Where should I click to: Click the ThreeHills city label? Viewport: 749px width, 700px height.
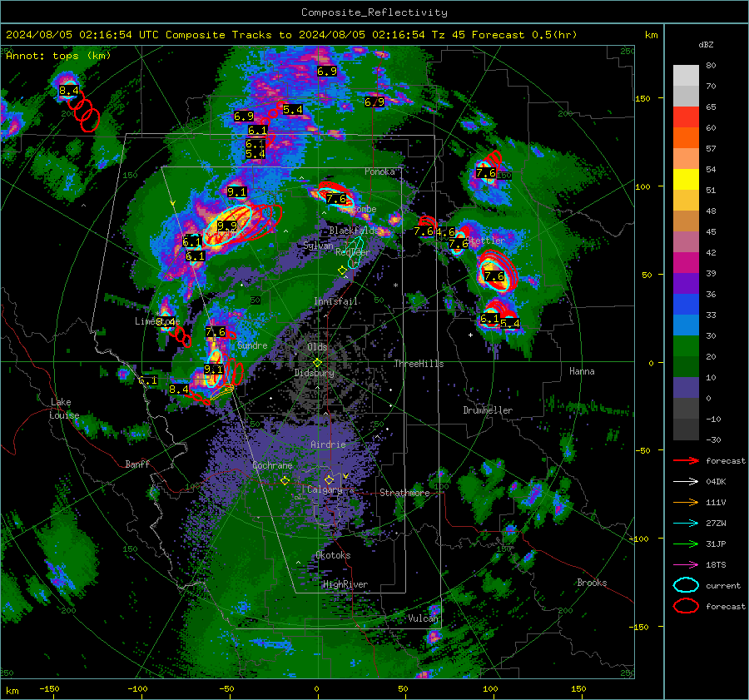coord(419,364)
